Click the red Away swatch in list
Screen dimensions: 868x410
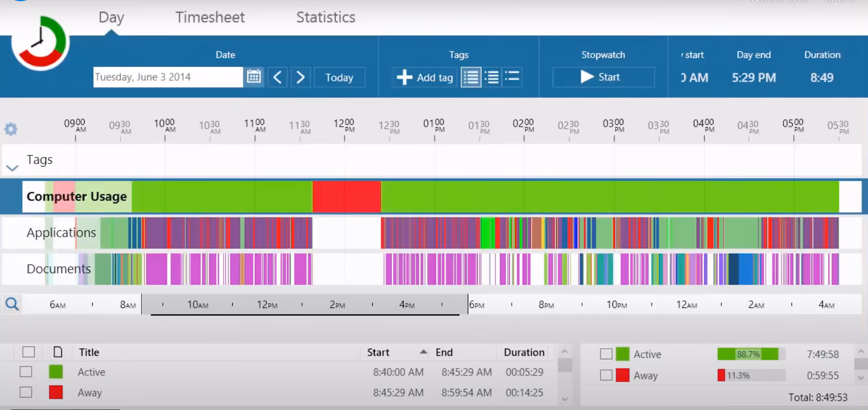point(55,392)
